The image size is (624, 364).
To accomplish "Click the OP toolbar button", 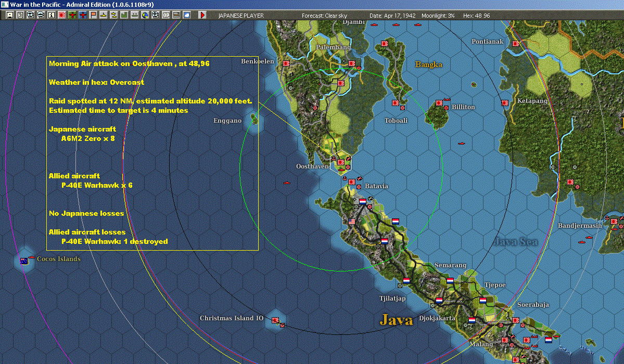I will point(166,15).
